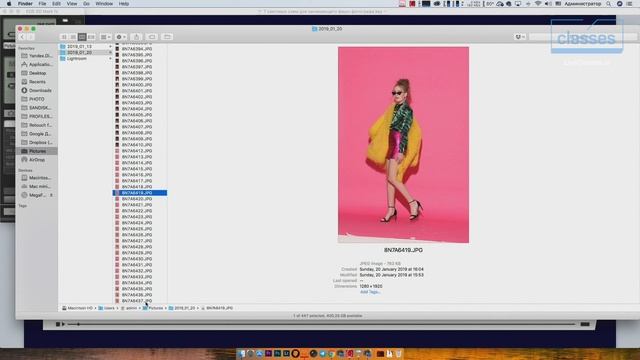Open Downloads in the sidebar
The height and width of the screenshot is (360, 640).
click(37, 90)
